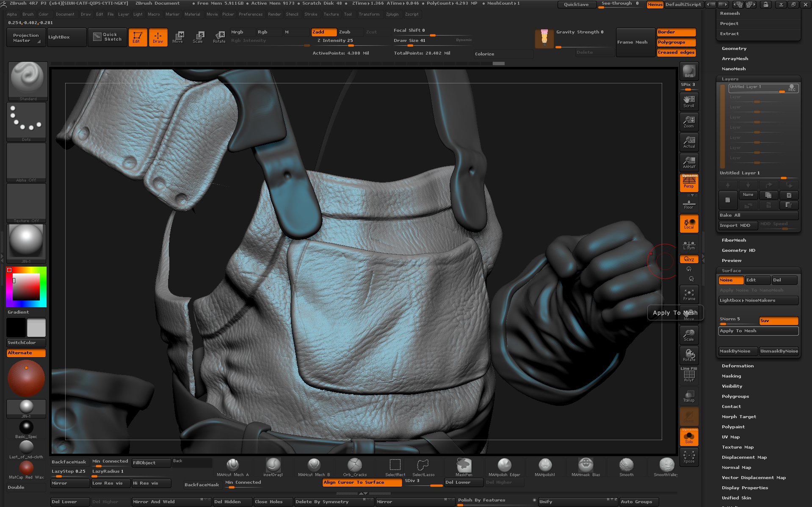Select the SelectLasso brush

point(423,467)
